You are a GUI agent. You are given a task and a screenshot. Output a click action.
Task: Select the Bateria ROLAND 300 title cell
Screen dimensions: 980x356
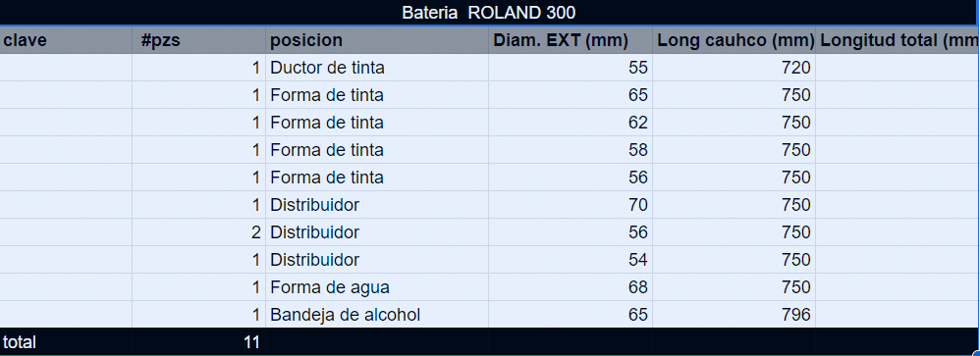[x=489, y=13]
